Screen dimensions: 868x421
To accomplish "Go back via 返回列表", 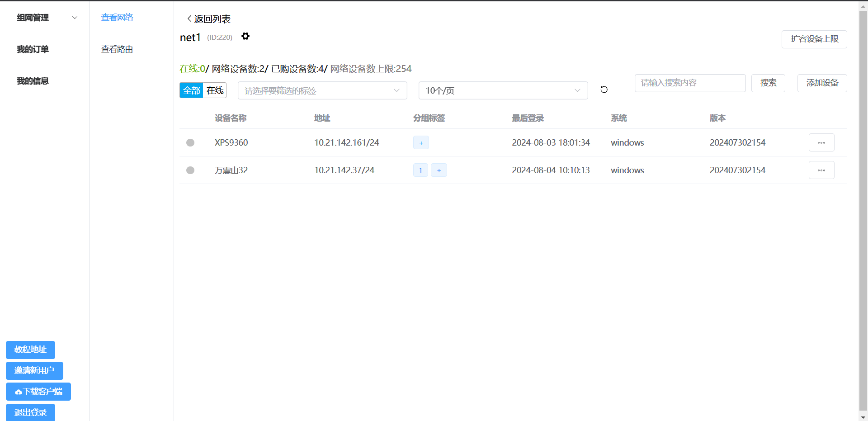I will (x=209, y=19).
